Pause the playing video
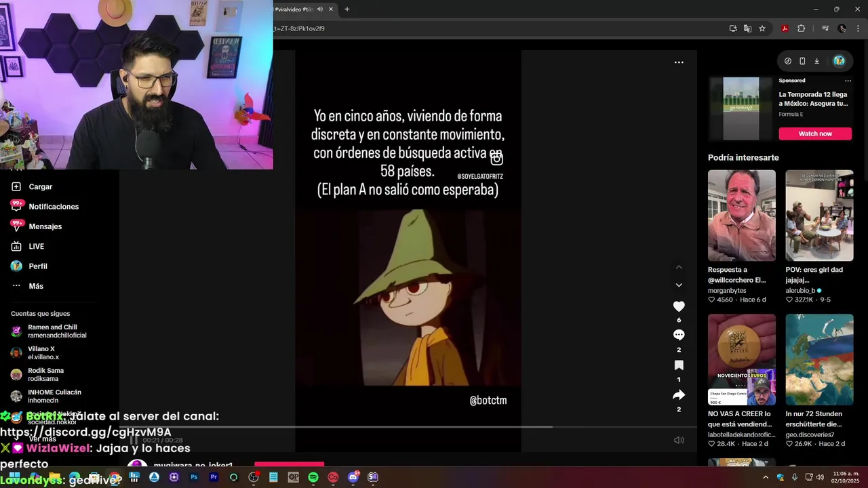868x488 pixels. (x=134, y=440)
